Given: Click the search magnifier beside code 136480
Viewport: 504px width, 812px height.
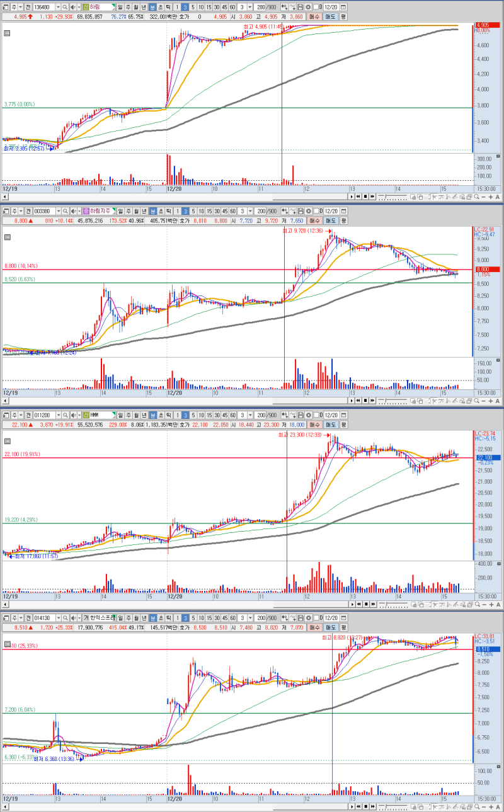Looking at the screenshot, I should [x=65, y=6].
